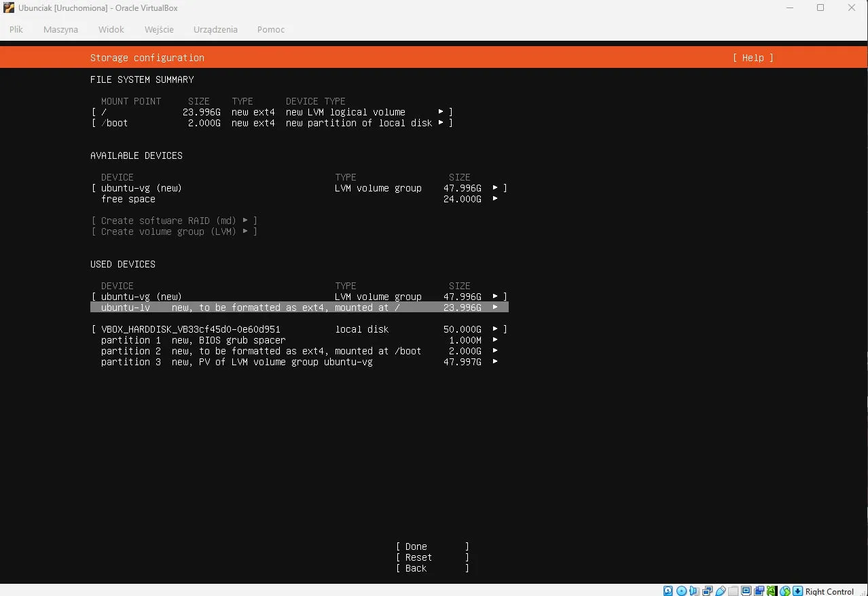This screenshot has height=596, width=868.
Task: Click the FILE SYSTEM SUMMARY heading
Action: 142,79
